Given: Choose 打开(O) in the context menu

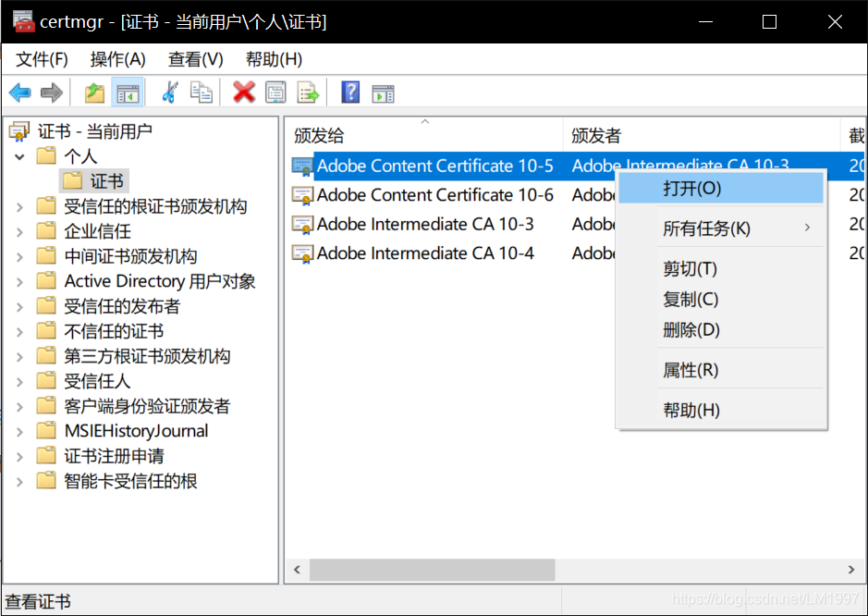Looking at the screenshot, I should [x=721, y=189].
